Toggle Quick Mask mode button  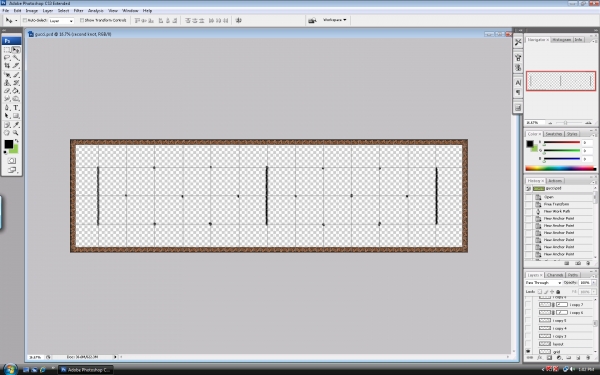pos(11,161)
